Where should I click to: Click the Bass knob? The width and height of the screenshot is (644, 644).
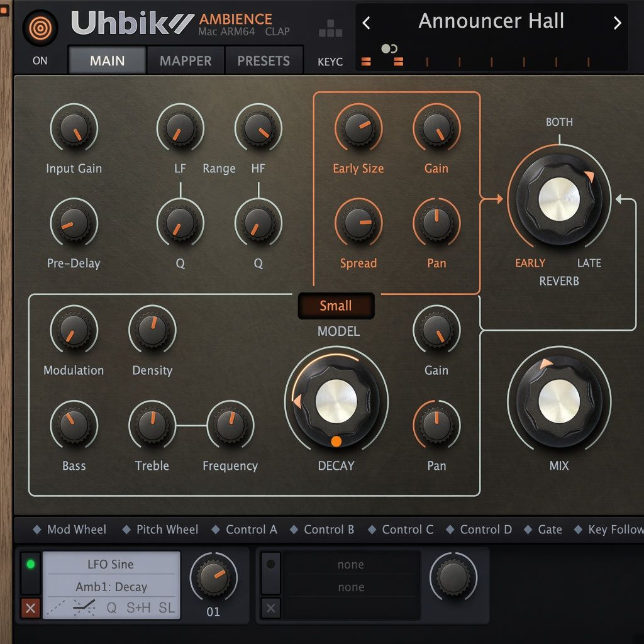click(74, 425)
